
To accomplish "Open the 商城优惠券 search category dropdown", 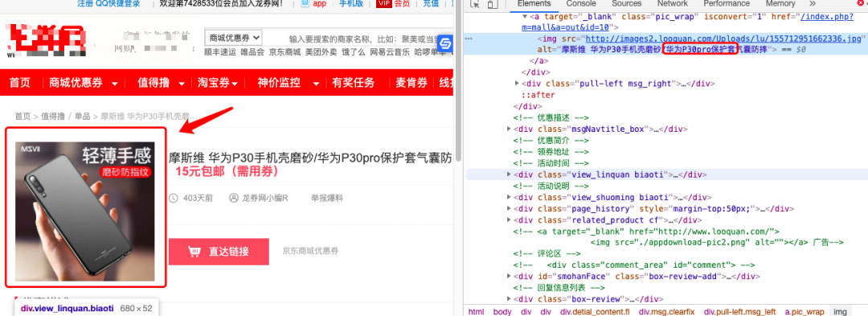I will [233, 38].
